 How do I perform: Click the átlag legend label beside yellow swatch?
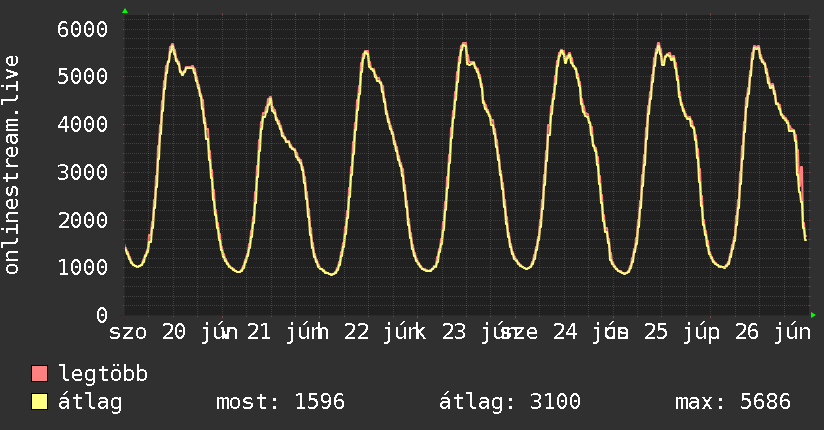[x=90, y=402]
